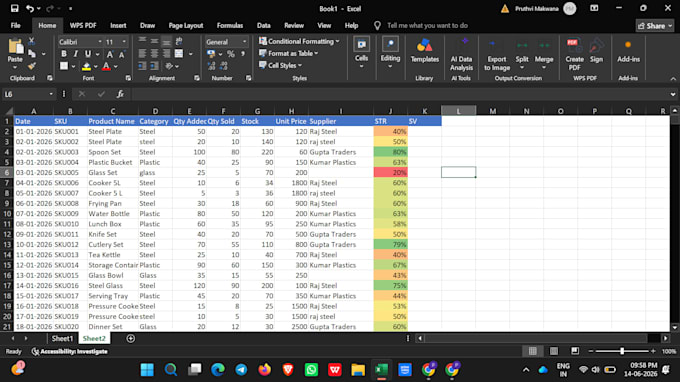Screen dimensions: 680x382
Task: Open the WPS PDF tab
Action: 83,26
